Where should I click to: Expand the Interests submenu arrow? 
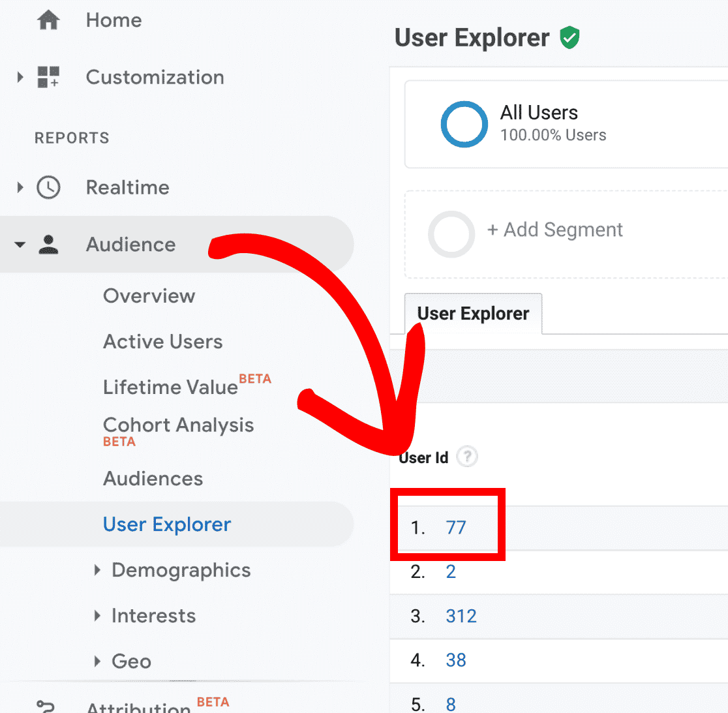click(x=97, y=616)
